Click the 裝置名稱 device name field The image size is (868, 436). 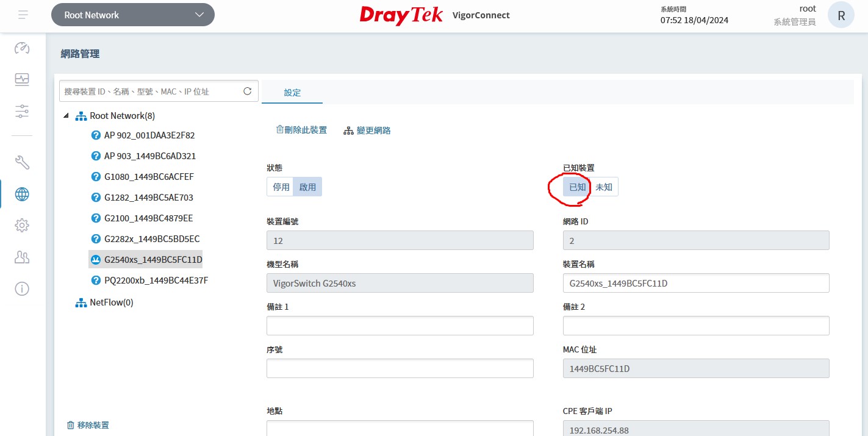pyautogui.click(x=695, y=283)
